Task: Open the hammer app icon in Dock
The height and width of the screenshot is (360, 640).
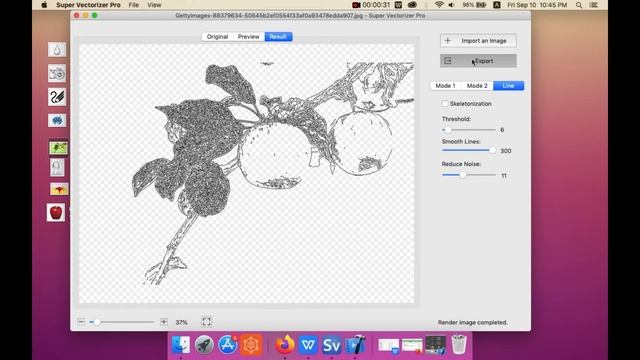Action: pyautogui.click(x=355, y=345)
